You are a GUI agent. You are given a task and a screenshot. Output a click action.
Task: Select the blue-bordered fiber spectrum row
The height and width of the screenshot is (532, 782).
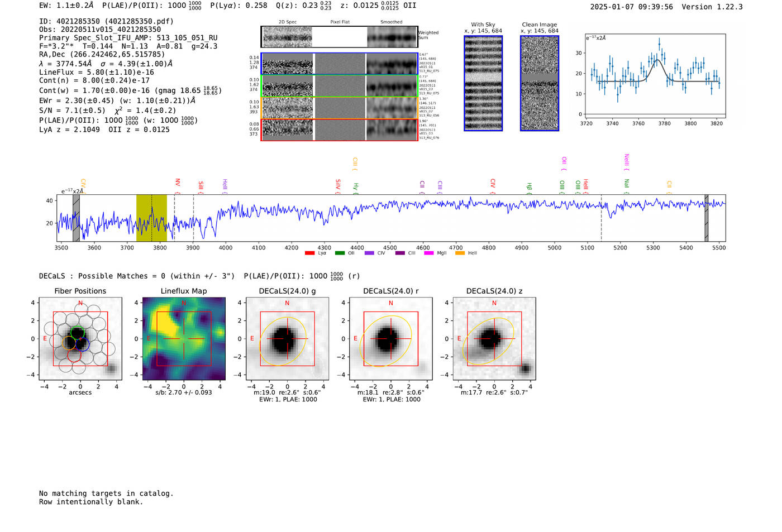340,64
